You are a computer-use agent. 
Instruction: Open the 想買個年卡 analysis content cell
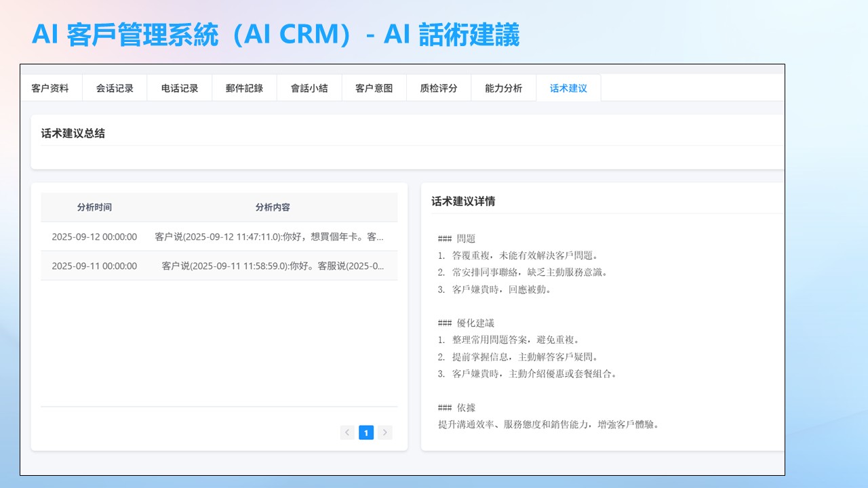coord(269,237)
